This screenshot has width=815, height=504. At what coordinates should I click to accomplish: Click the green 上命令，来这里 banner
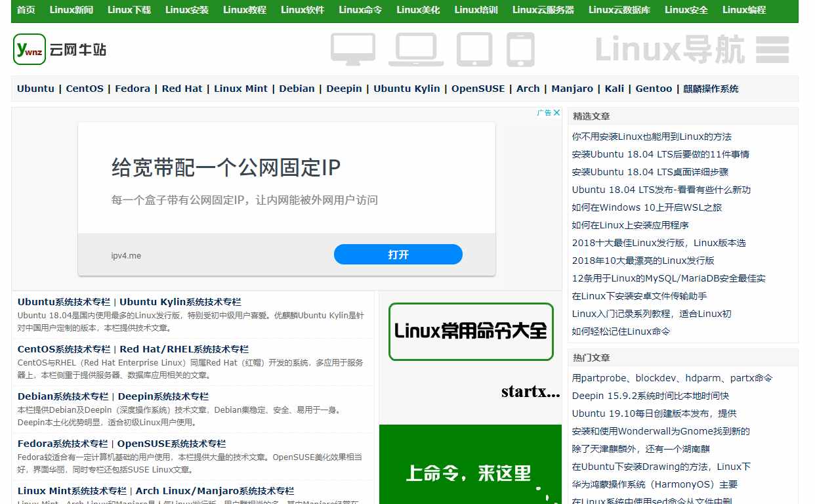[x=470, y=465]
